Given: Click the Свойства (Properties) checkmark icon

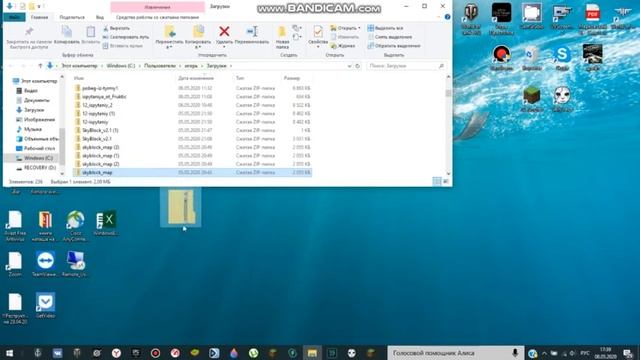Looking at the screenshot, I should [x=318, y=32].
